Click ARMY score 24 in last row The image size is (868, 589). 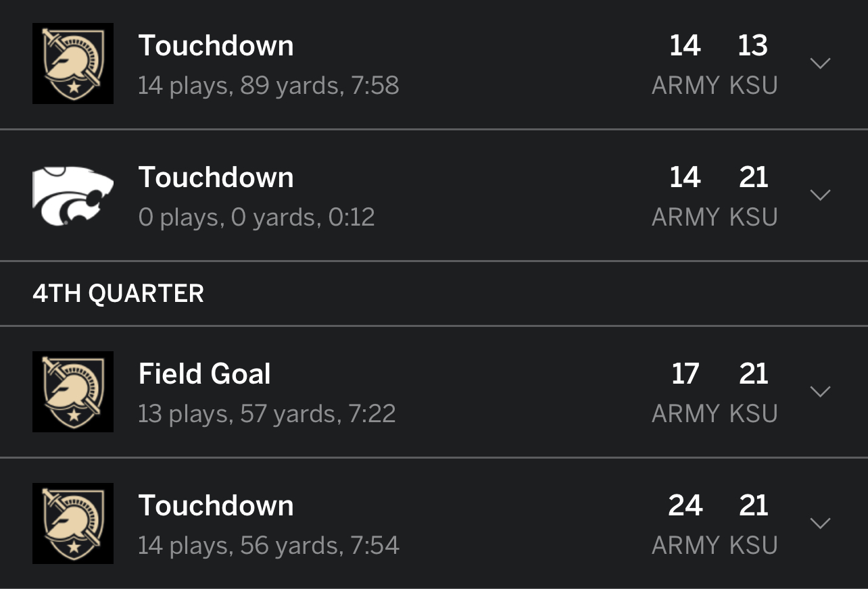pyautogui.click(x=685, y=506)
